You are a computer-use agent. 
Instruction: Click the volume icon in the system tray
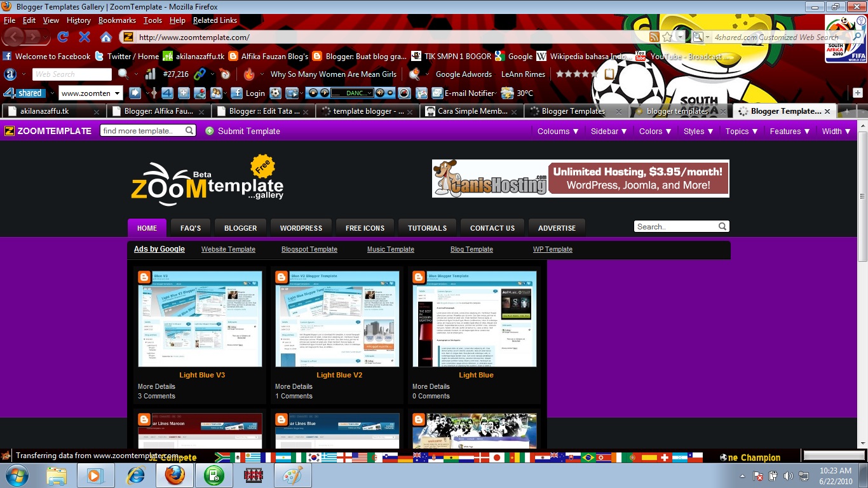coord(789,475)
